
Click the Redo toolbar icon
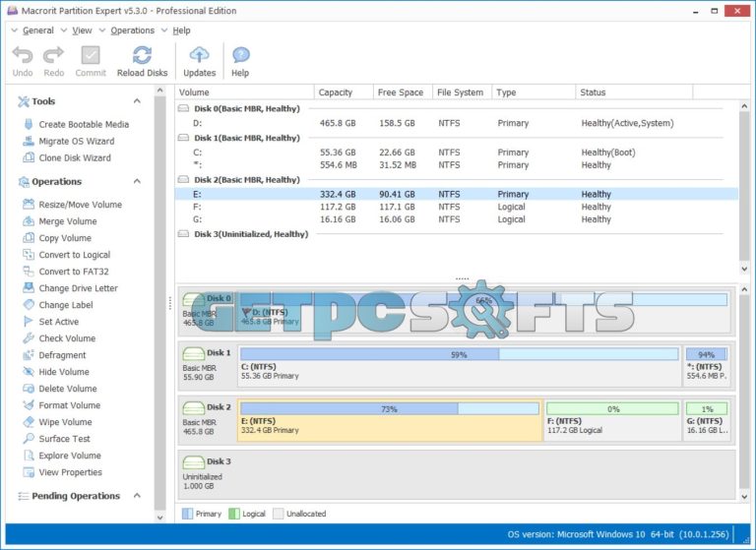(53, 55)
